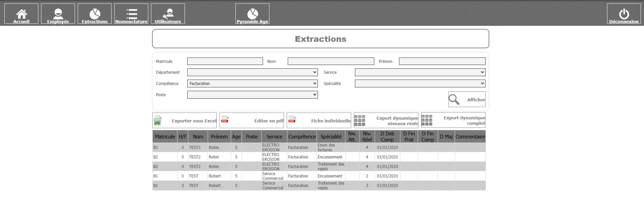Open Pyramide Age chart icon
This screenshot has height=203, width=644.
click(252, 14)
